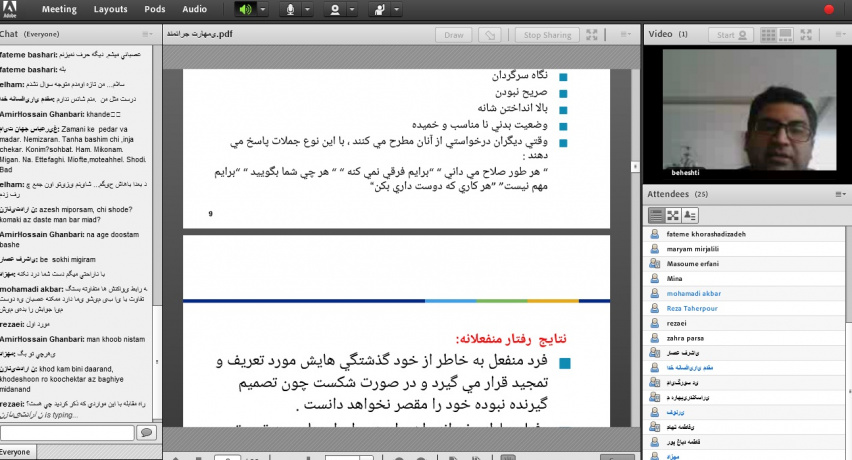The width and height of the screenshot is (852, 460).
Task: Click user icon beside Reza Taherpour
Action: click(655, 308)
